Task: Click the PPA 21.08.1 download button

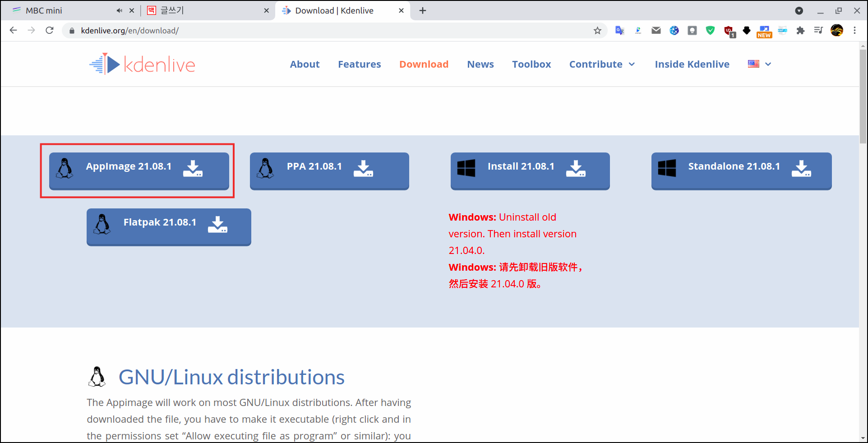Action: click(329, 171)
